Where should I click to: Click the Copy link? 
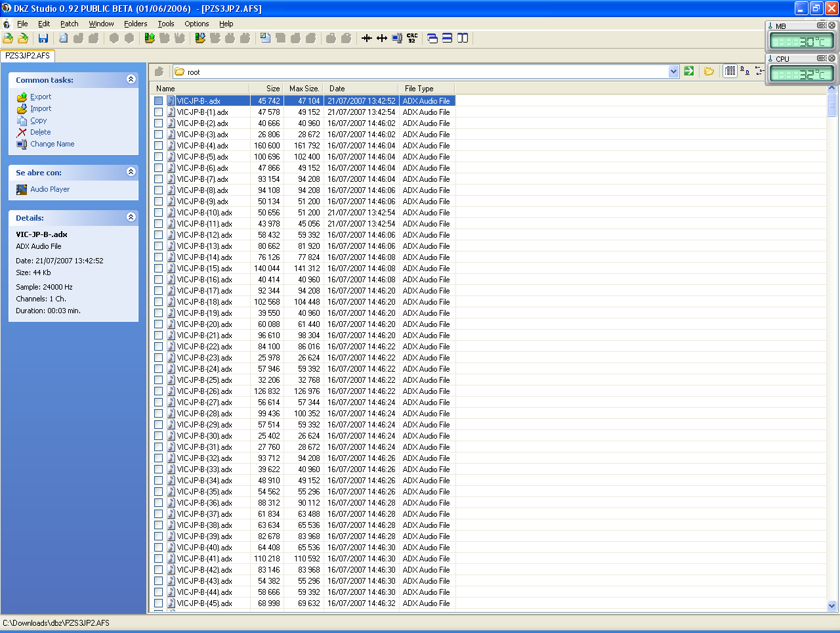pos(38,120)
